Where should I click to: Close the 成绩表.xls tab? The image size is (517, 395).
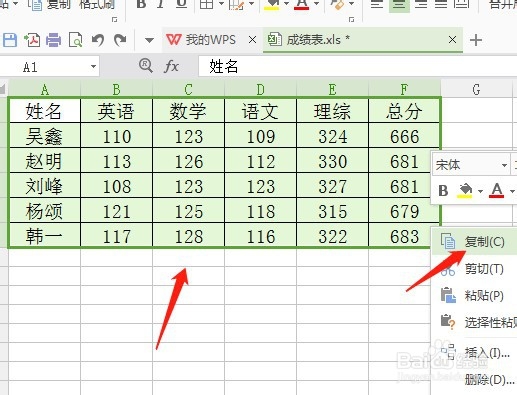pyautogui.click(x=452, y=40)
